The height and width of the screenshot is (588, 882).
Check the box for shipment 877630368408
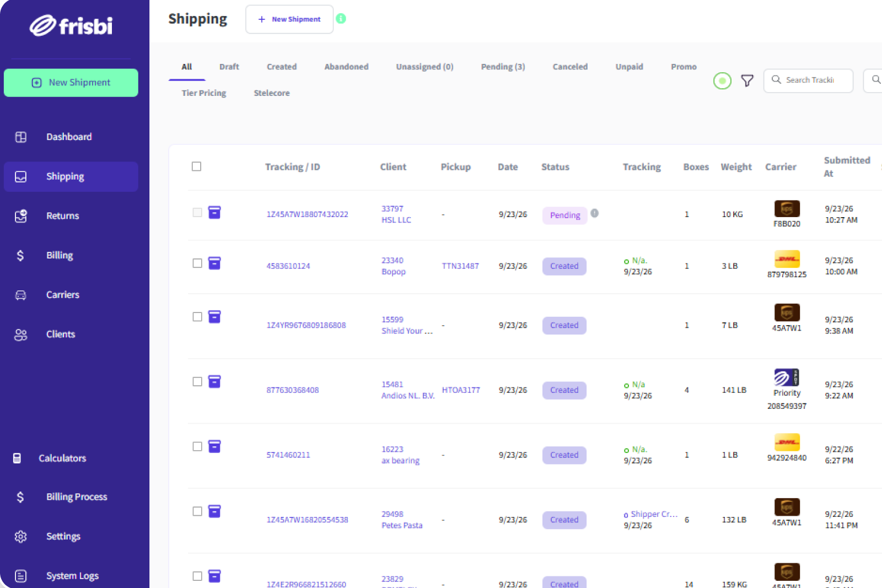point(197,382)
